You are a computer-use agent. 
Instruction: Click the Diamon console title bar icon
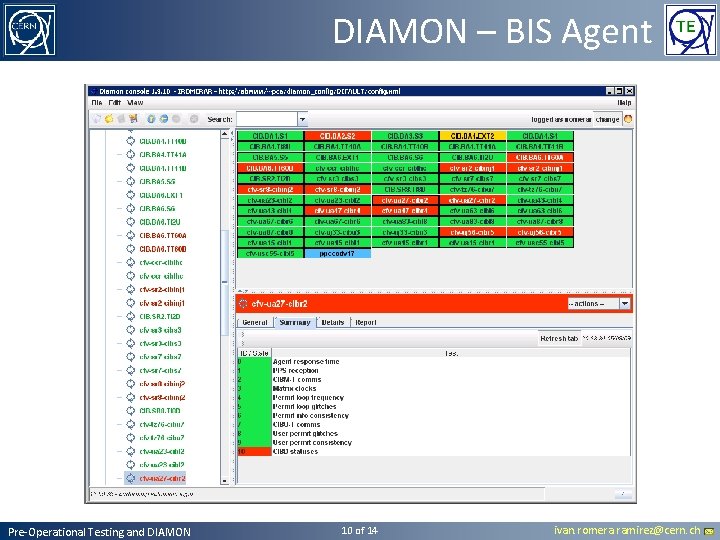93,91
